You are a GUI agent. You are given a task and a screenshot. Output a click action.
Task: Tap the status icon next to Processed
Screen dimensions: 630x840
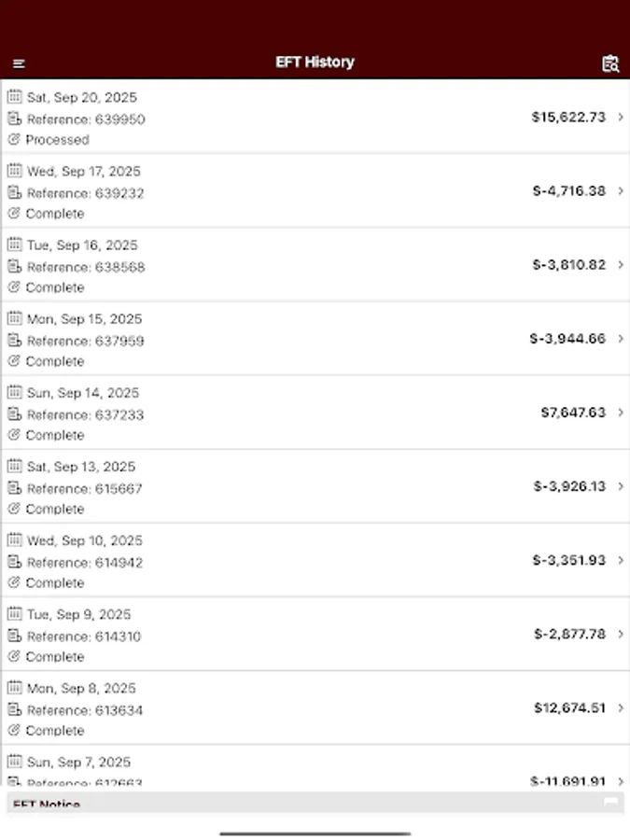(x=13, y=139)
